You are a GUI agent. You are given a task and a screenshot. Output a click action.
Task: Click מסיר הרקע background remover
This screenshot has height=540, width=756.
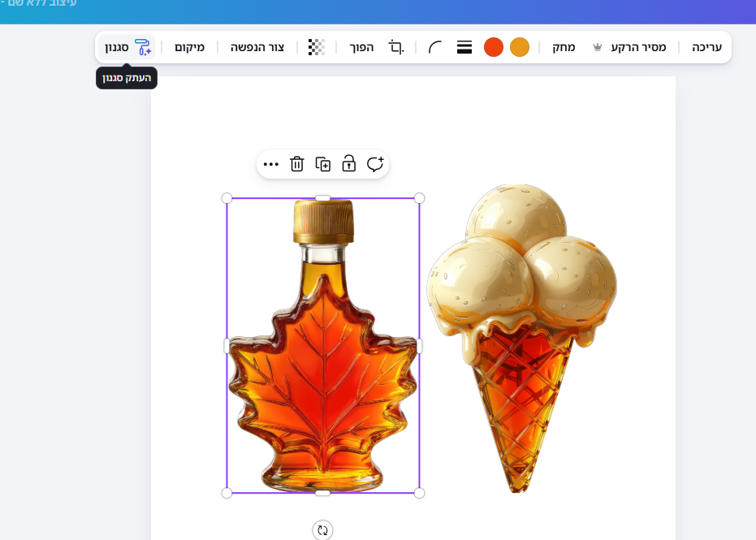coord(638,47)
